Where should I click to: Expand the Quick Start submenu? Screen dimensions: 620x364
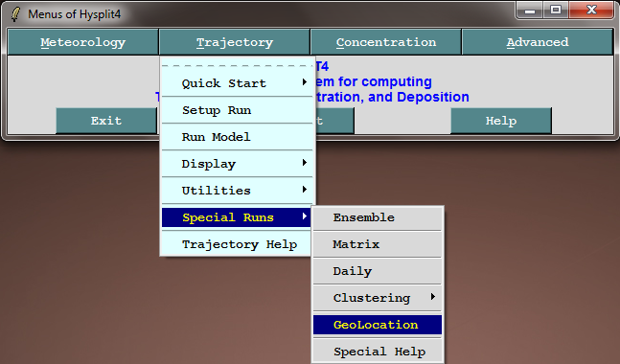pos(238,83)
